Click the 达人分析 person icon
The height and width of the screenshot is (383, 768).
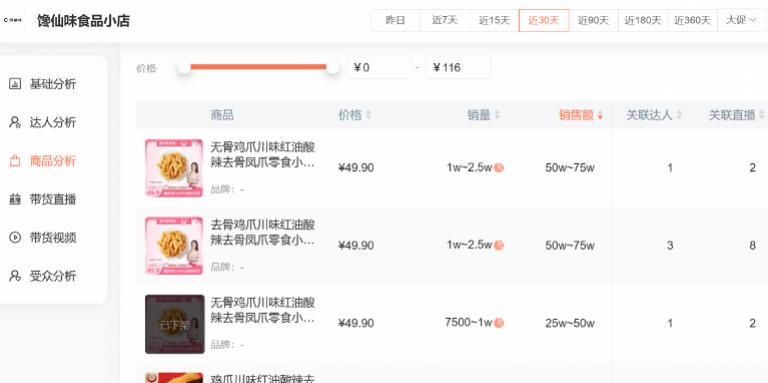coord(15,122)
